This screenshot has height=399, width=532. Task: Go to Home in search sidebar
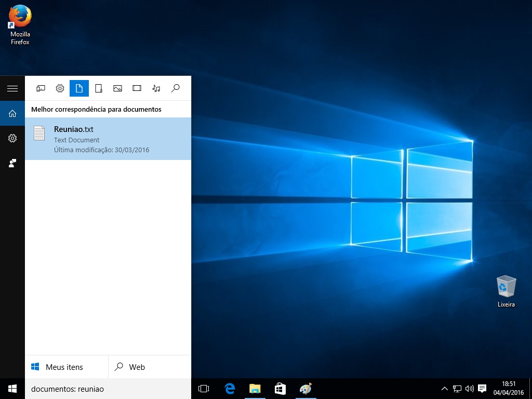12,113
